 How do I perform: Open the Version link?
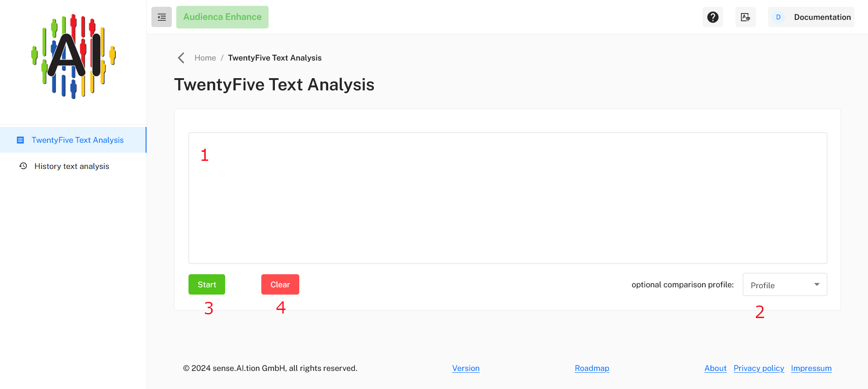point(466,368)
